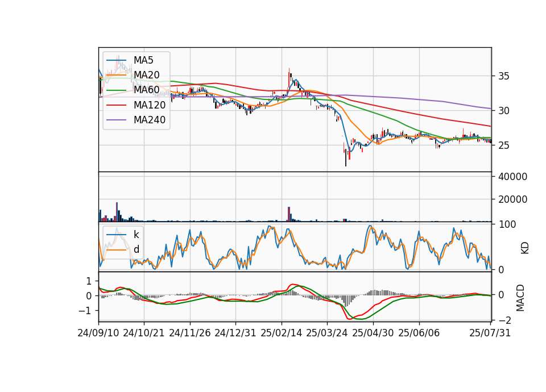Image resolution: width=546 pixels, height=392 pixels.
Task: Click the date label 25/06/06
Action: pyautogui.click(x=419, y=333)
